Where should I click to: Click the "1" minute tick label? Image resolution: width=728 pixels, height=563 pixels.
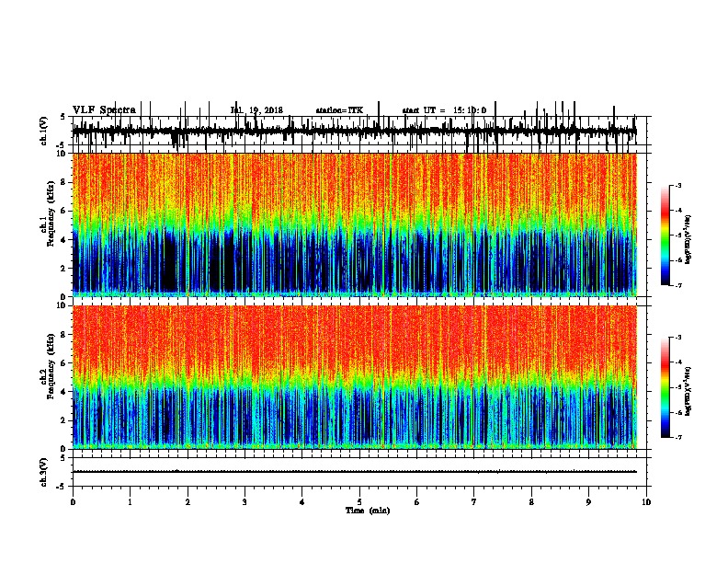130,502
